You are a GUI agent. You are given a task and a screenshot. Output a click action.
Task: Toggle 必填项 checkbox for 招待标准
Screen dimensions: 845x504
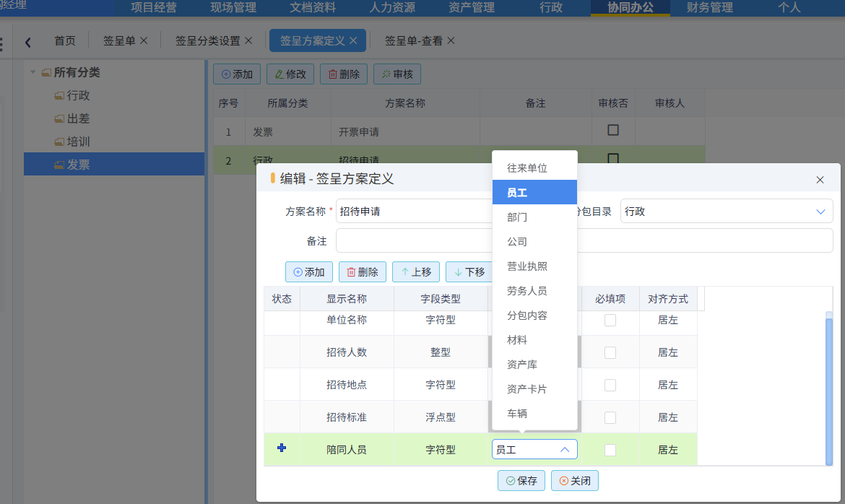[x=610, y=417]
